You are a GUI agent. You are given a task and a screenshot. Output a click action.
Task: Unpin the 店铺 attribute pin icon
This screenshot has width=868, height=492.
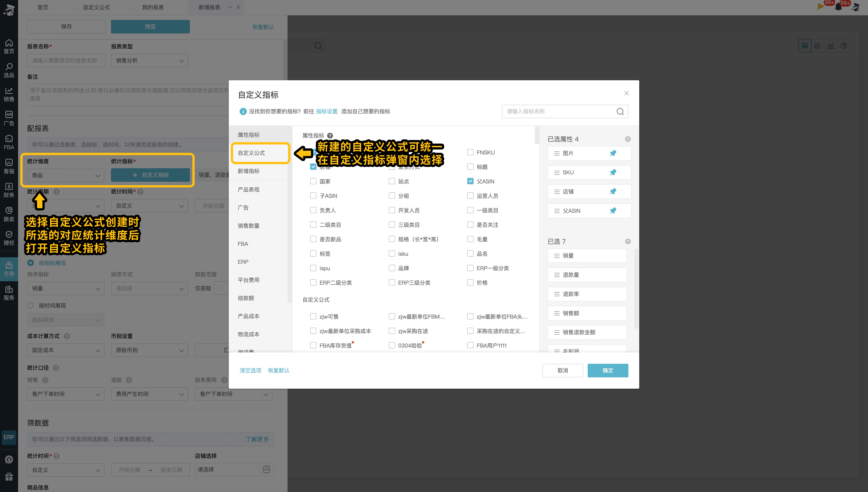tap(613, 192)
